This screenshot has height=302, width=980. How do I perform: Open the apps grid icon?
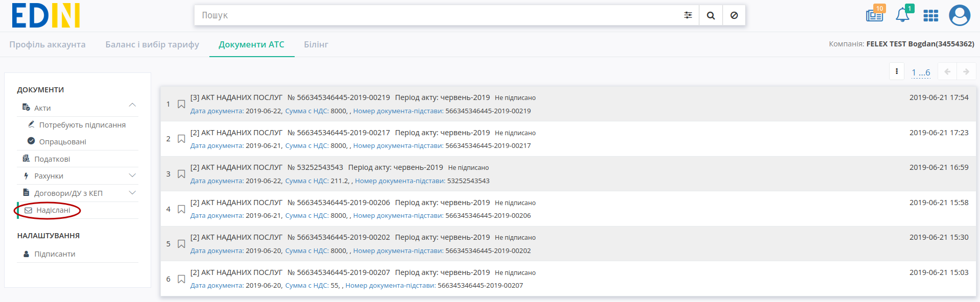coord(931,16)
